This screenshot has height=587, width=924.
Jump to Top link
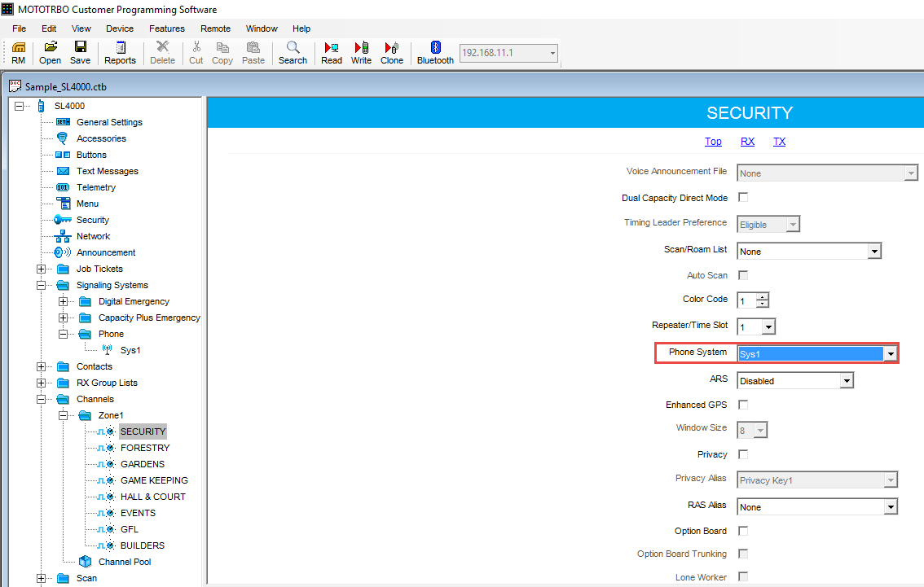click(x=713, y=142)
